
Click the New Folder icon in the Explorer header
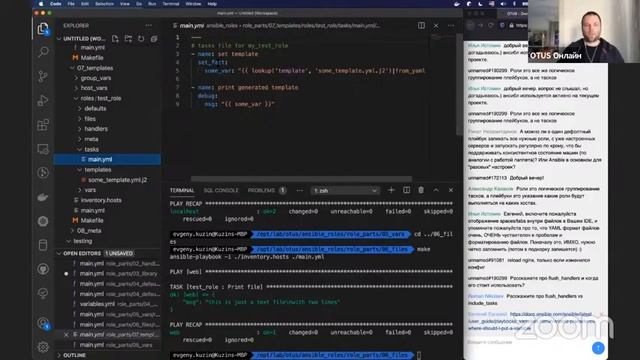[x=128, y=39]
